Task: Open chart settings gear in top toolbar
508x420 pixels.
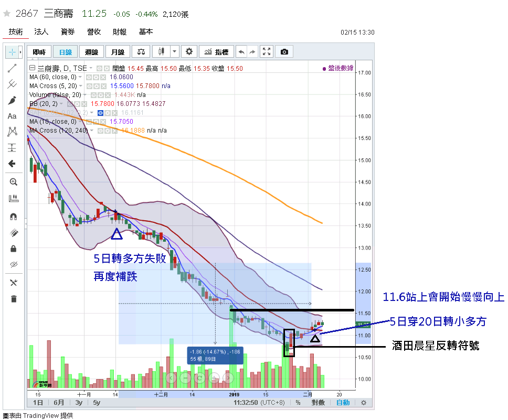Action: click(x=189, y=52)
